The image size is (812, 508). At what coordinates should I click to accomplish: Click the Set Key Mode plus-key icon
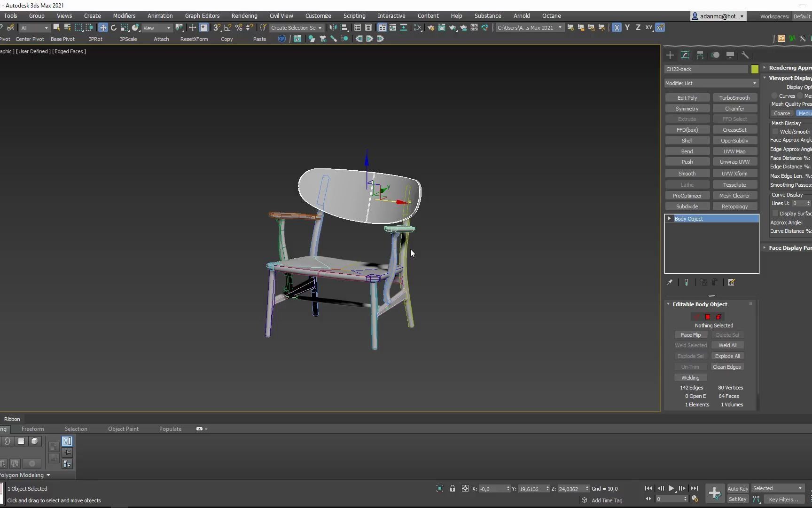point(715,493)
